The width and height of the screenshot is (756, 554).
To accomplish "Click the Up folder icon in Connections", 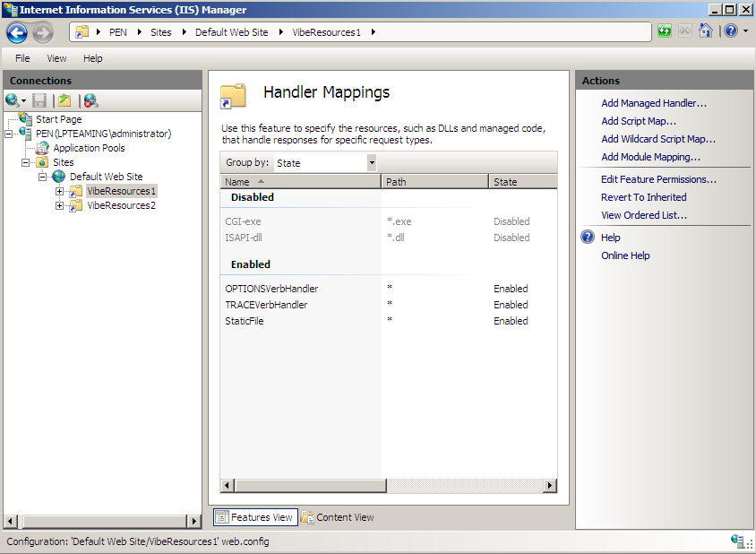I will (x=64, y=100).
